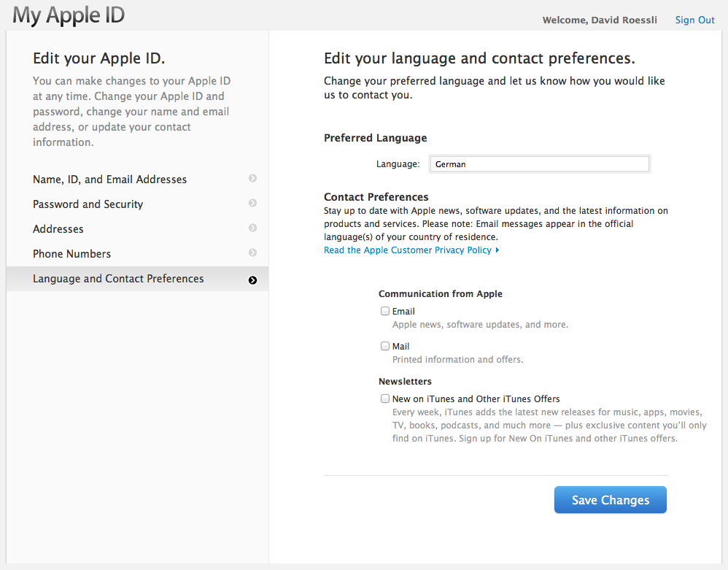
Task: Open the Language dropdown showing German
Action: point(540,164)
